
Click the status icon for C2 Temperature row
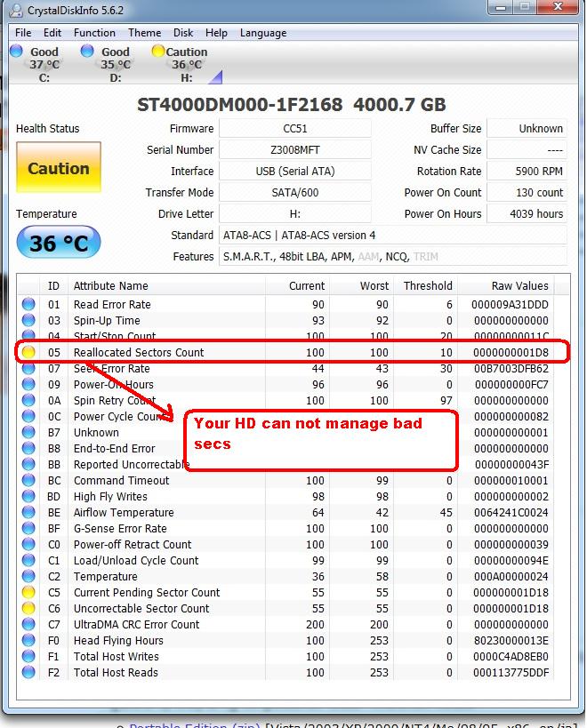click(x=28, y=576)
